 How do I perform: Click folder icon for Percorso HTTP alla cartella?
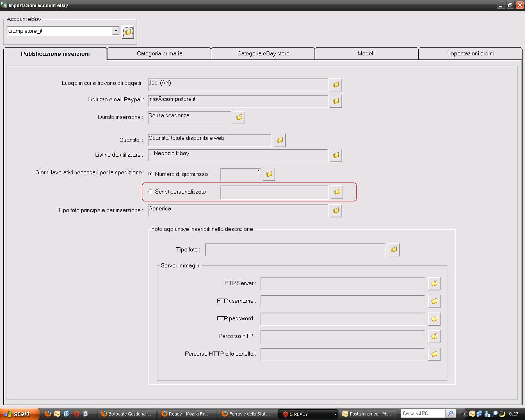[x=434, y=354]
